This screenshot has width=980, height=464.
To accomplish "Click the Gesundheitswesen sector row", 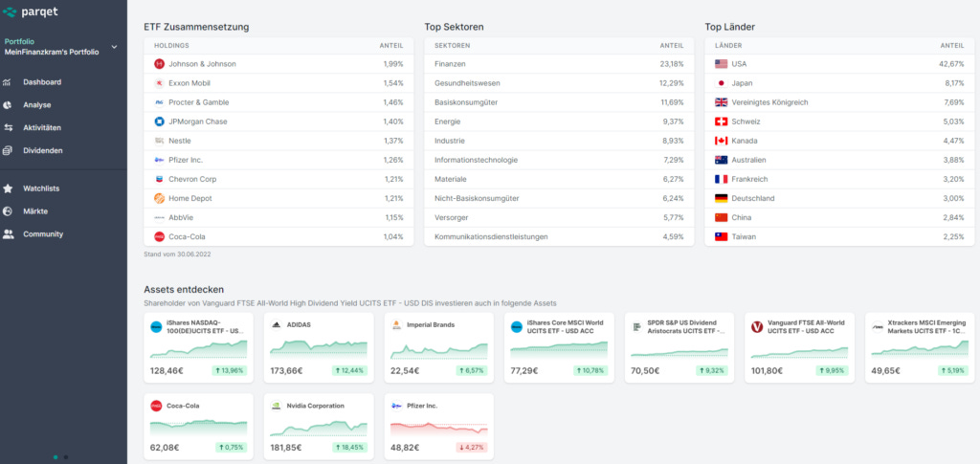I will pos(559,83).
